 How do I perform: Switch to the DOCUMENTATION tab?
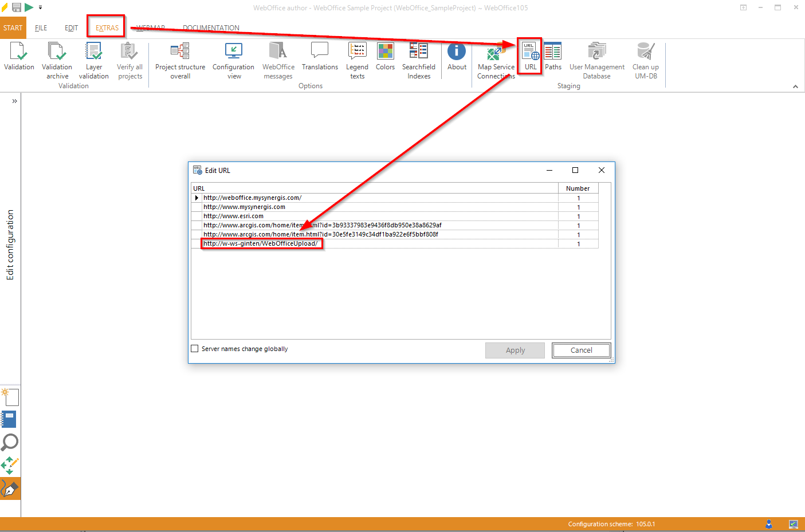210,27
